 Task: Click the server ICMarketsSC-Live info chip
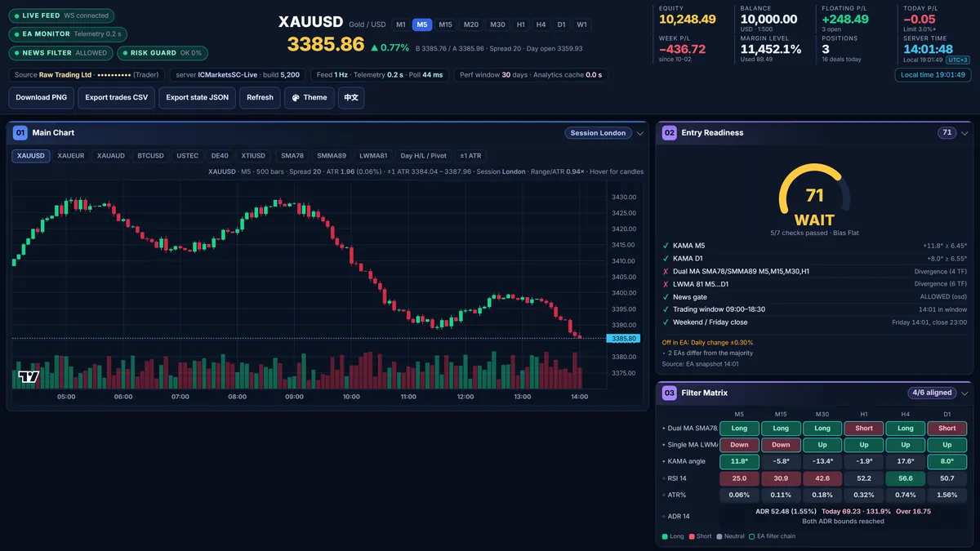click(238, 75)
